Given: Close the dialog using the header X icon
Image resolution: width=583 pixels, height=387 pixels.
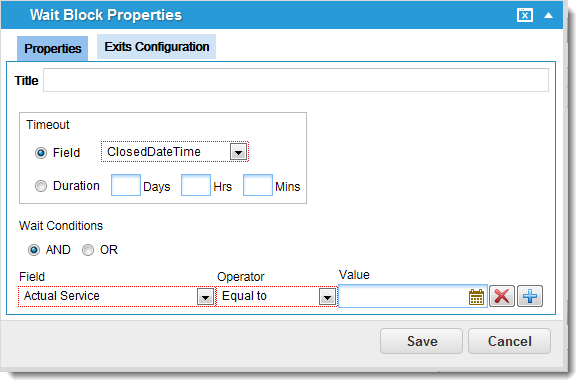Looking at the screenshot, I should [525, 15].
